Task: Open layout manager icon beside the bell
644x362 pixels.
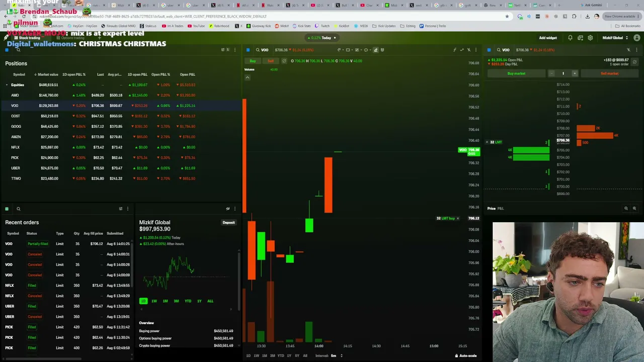Action: (580, 38)
